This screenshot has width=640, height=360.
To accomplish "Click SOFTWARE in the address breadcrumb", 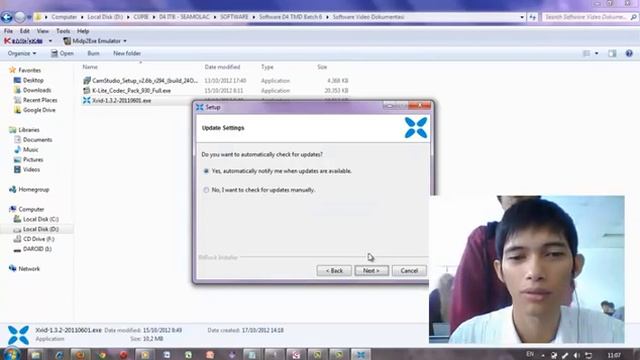I will coord(234,17).
